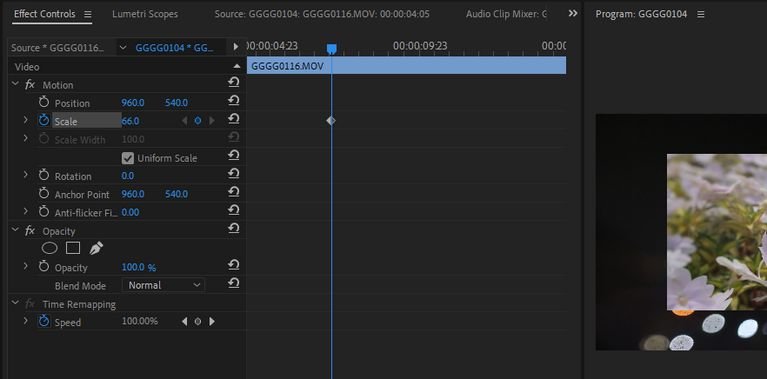Image resolution: width=767 pixels, height=379 pixels.
Task: Expand the Scale Width parameter
Action: [x=25, y=138]
